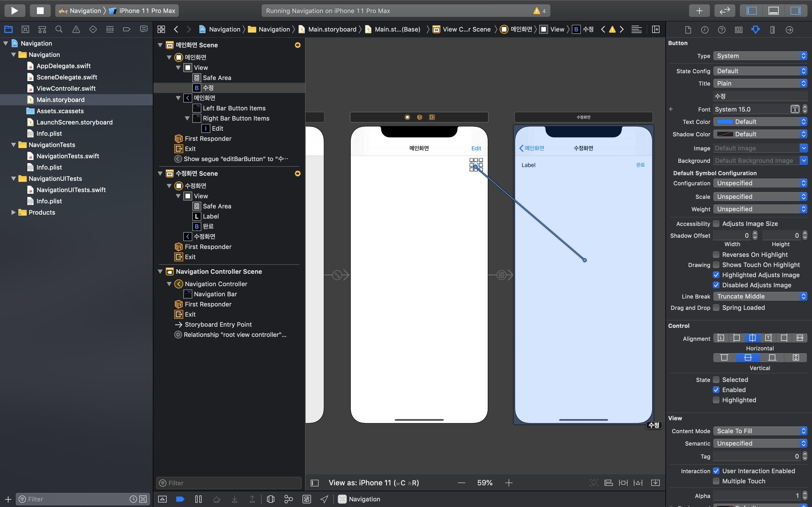812x507 pixels.
Task: Click the Add Editor on Right icon
Action: 655,30
